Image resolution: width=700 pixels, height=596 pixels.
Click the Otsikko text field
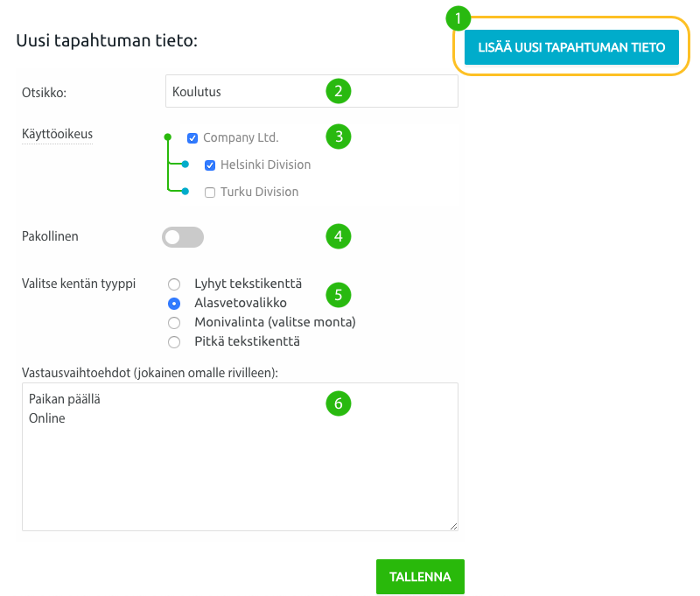[x=245, y=91]
